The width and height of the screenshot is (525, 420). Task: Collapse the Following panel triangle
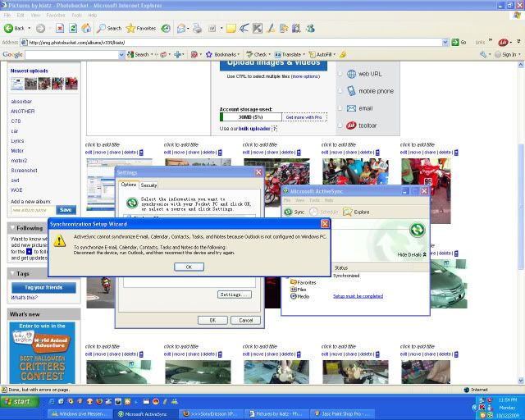pyautogui.click(x=12, y=228)
